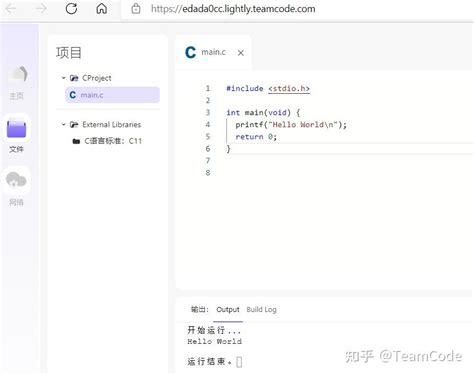Open the browser home page icon
The width and height of the screenshot is (474, 375).
(102, 9)
